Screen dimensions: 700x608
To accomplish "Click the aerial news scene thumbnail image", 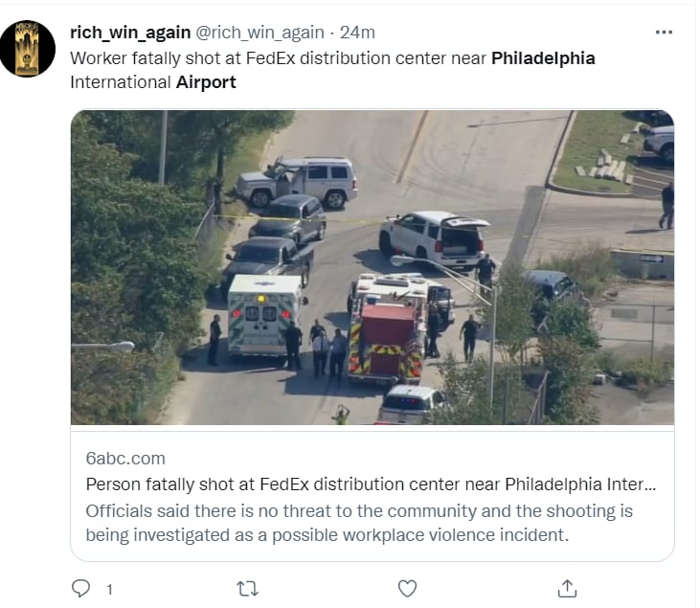I will [x=373, y=267].
